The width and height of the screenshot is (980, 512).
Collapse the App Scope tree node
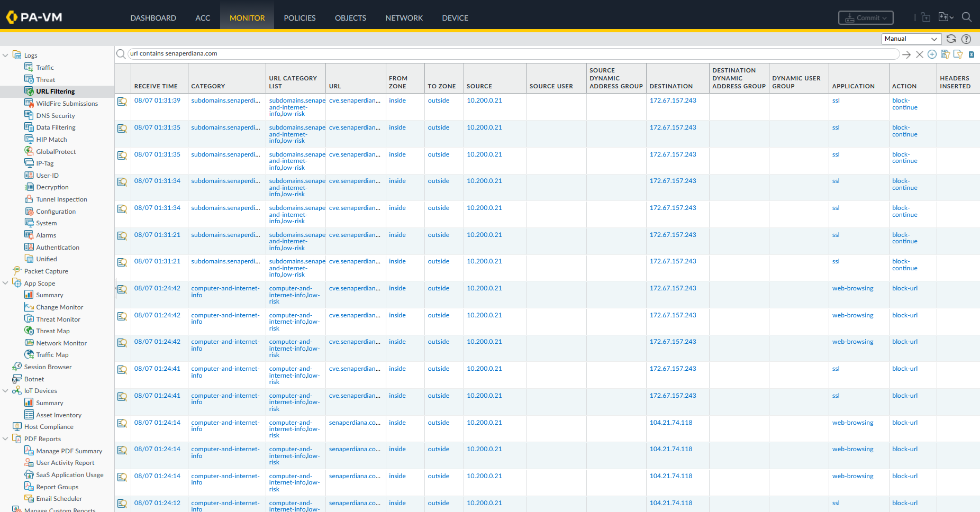(5, 283)
